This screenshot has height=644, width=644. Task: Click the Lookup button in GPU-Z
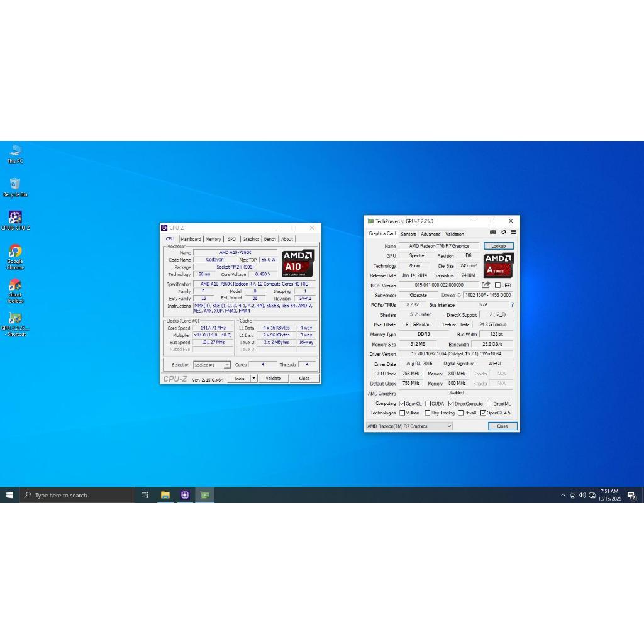coord(499,246)
